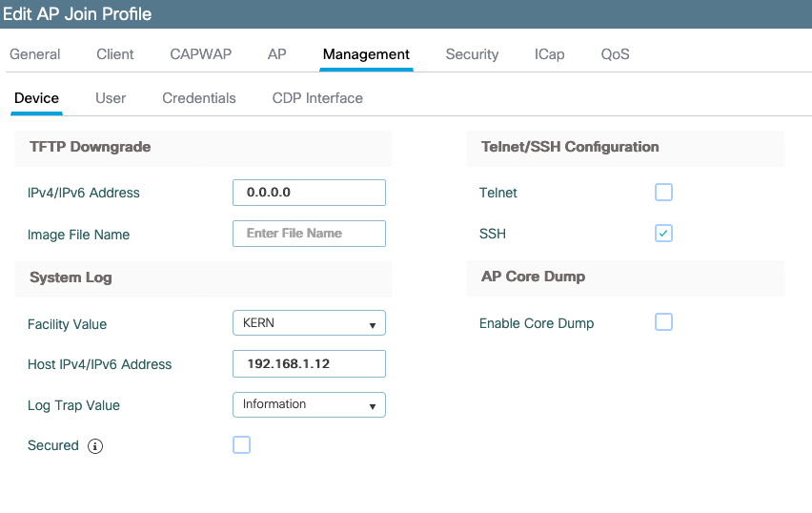Viewport: 812px width, 513px height.
Task: Switch to the General tab
Action: click(x=34, y=54)
